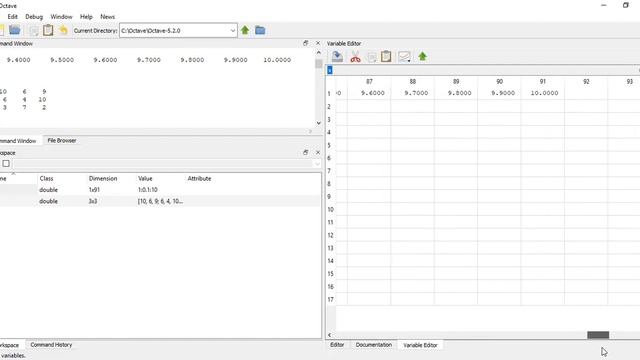Select row header 10 in Variable Editor
This screenshot has width=640, height=360.
[x=330, y=209]
